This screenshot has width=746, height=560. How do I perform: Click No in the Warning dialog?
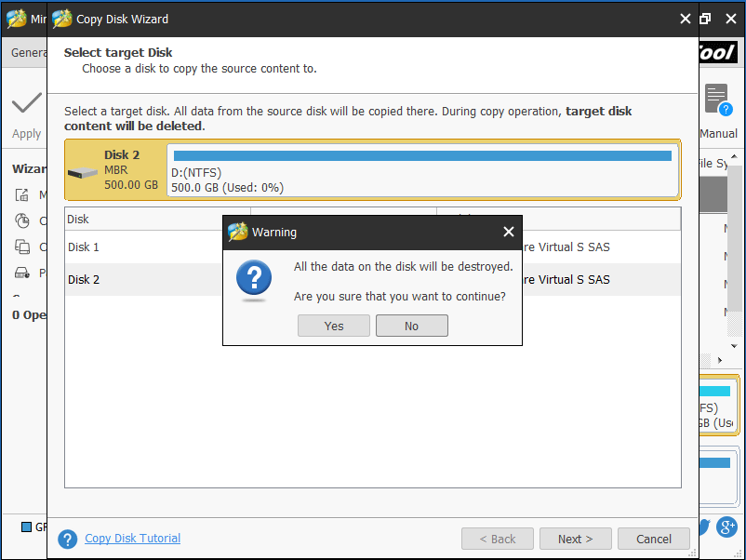pos(411,326)
